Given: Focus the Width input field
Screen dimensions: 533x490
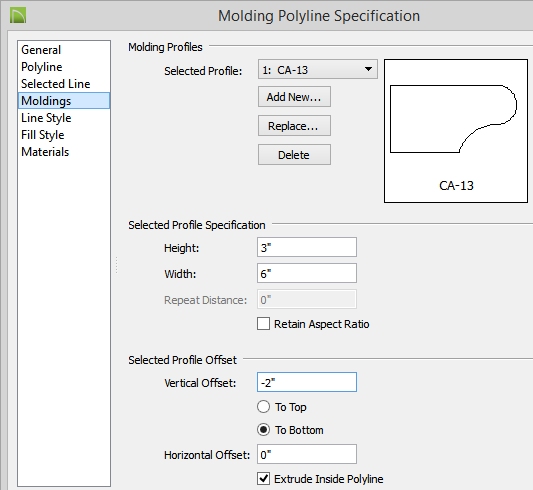Looking at the screenshot, I should pos(307,273).
